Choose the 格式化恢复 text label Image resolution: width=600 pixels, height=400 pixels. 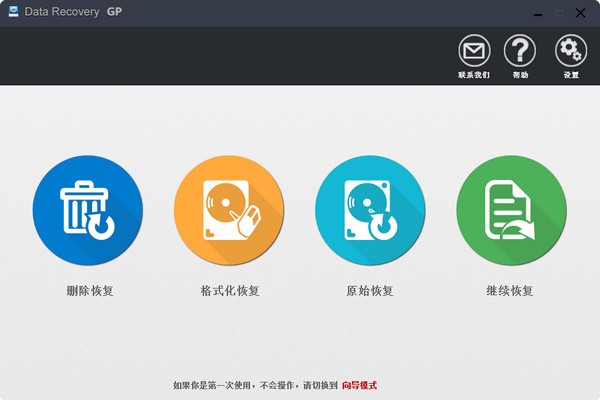pos(229,291)
